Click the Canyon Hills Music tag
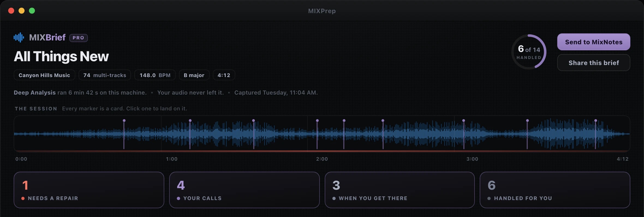The height and width of the screenshot is (217, 644). [x=44, y=75]
